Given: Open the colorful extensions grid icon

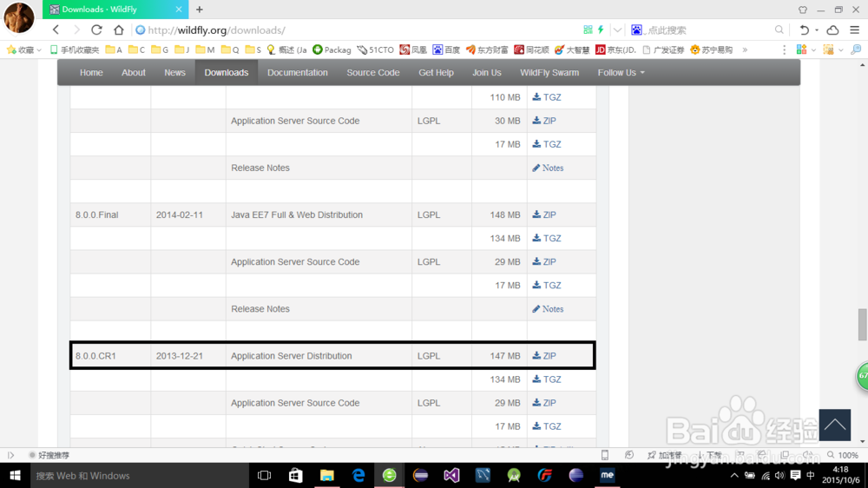Looking at the screenshot, I should coord(801,49).
